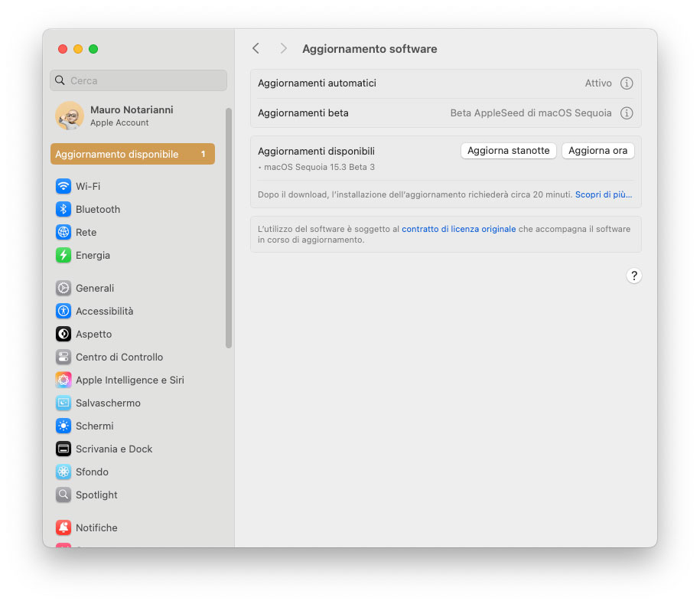The image size is (700, 604).
Task: Select the Accessibilità icon
Action: click(x=63, y=311)
